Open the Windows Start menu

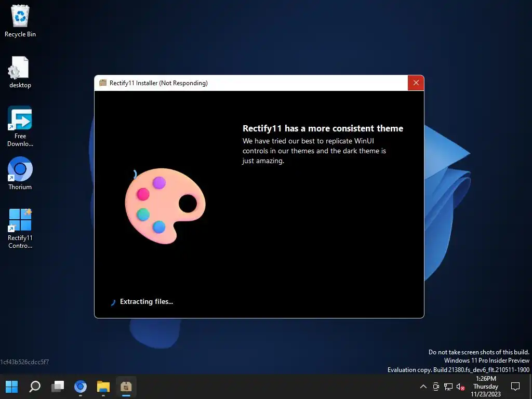click(x=12, y=387)
